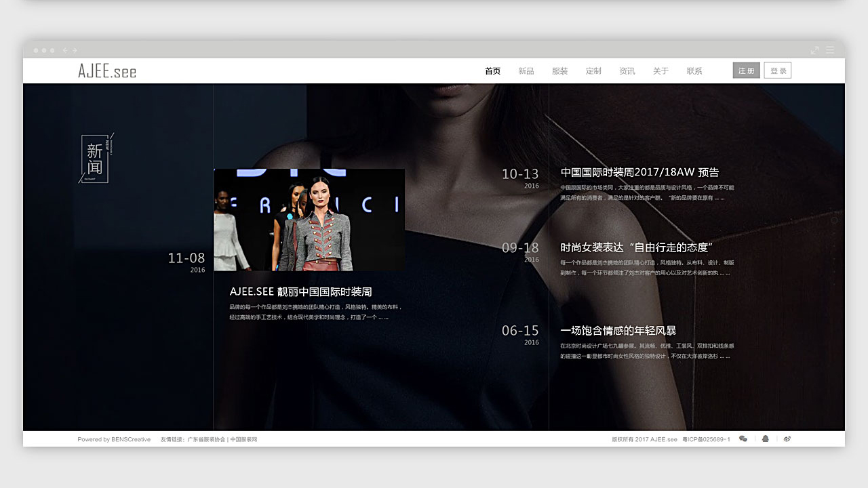This screenshot has width=868, height=488.
Task: Open article 中国国际时装周2017/18AW 预告
Action: coord(639,173)
